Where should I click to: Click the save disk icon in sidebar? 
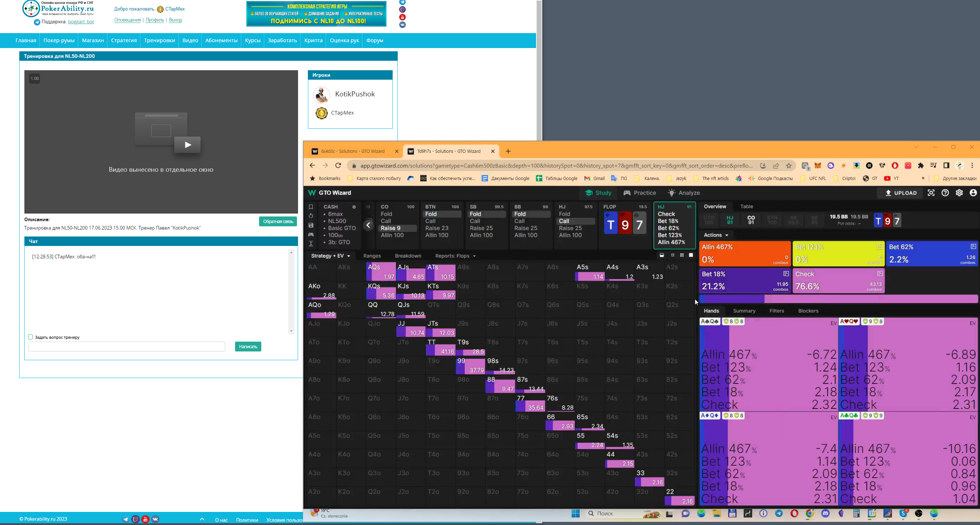point(311,225)
